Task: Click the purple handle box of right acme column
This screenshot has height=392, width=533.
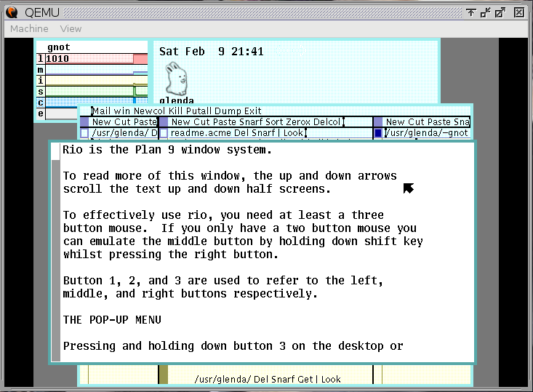Action: coord(378,121)
